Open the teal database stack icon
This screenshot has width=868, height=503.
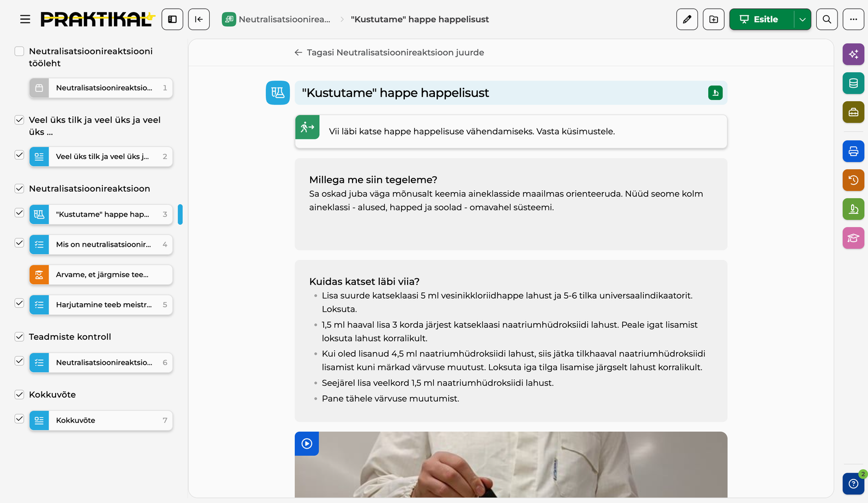853,83
